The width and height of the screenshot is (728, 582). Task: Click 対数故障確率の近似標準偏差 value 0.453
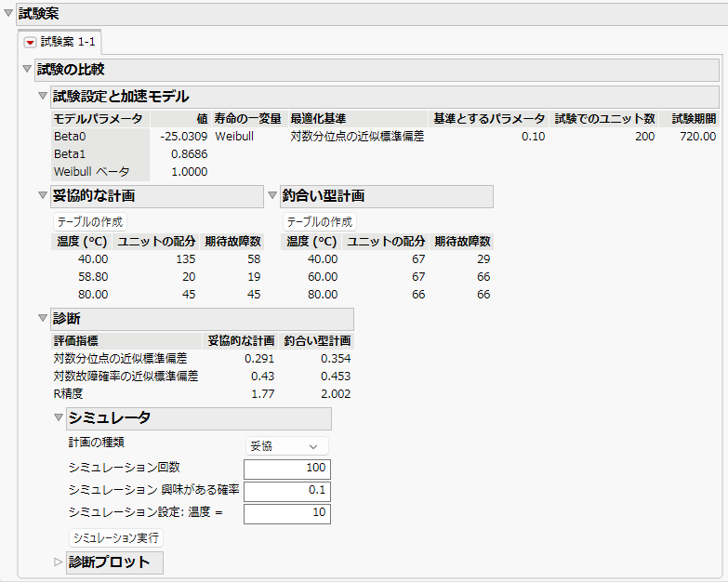tap(336, 376)
